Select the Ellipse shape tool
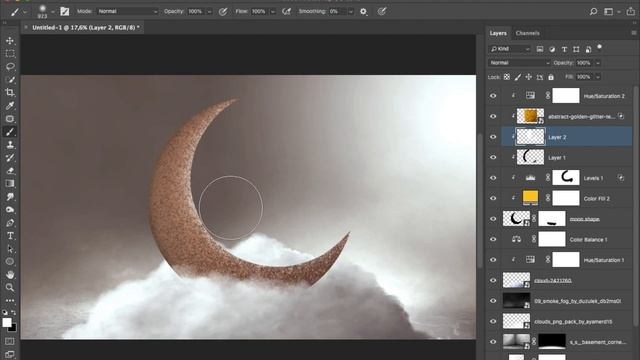Screen dimensions: 640x360 [10, 262]
